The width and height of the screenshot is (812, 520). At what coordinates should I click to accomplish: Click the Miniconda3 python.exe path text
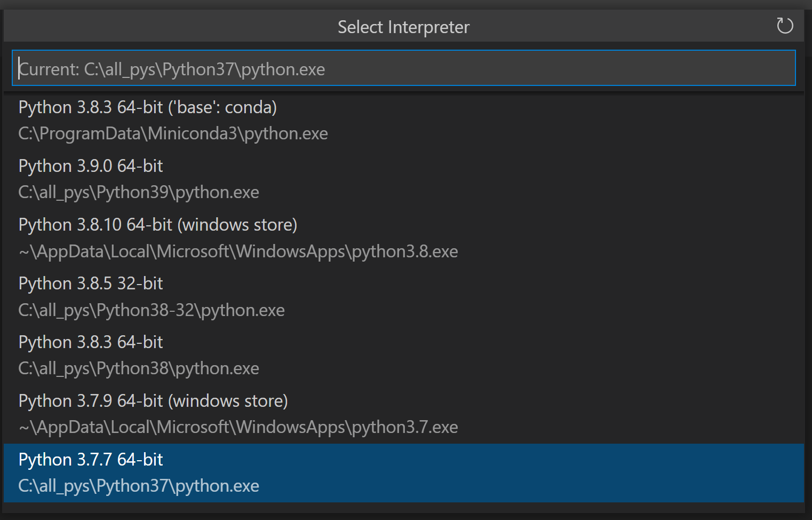[173, 133]
